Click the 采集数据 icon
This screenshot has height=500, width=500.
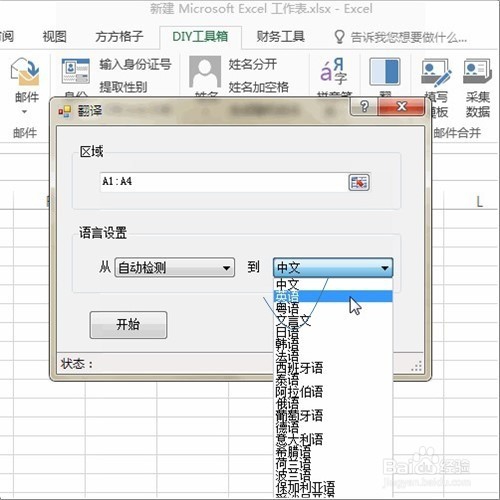477,71
